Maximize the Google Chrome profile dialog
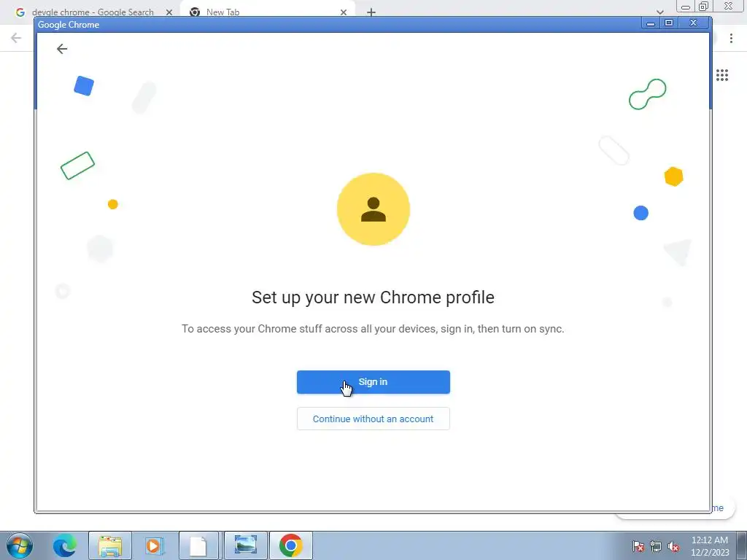Image resolution: width=747 pixels, height=560 pixels. (669, 23)
